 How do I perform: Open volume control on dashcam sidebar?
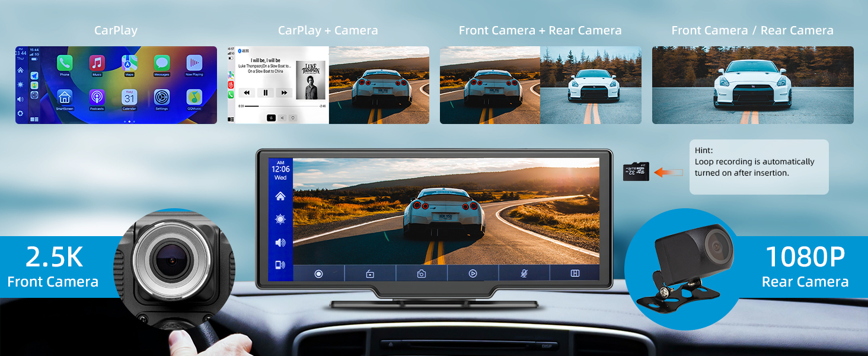point(280,242)
